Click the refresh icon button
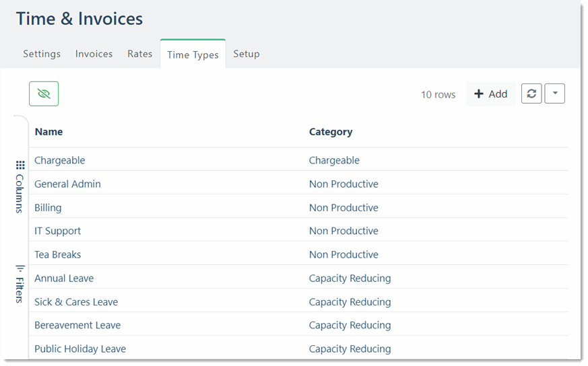The image size is (588, 366). (531, 94)
